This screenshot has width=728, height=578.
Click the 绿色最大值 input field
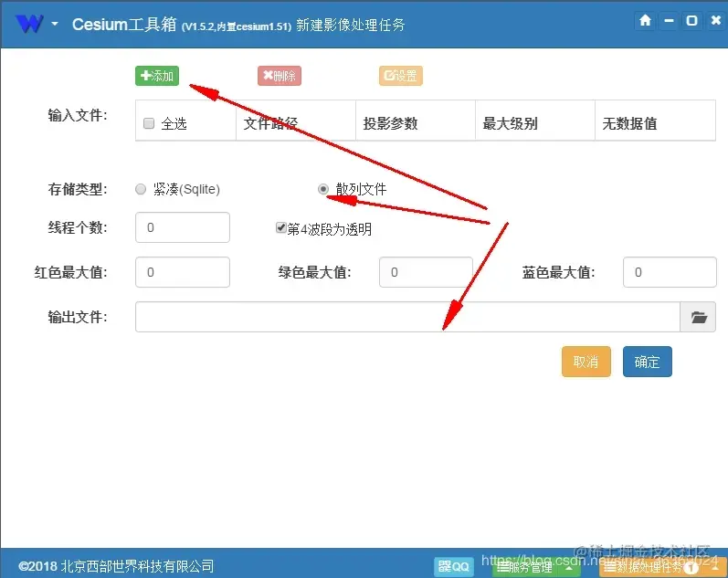[x=426, y=272]
